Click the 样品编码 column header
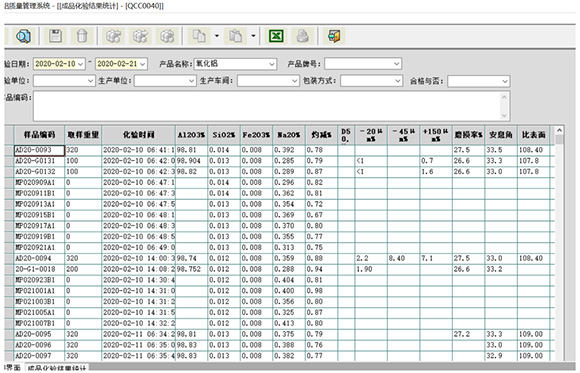This screenshot has height=373, width=580. coord(39,135)
